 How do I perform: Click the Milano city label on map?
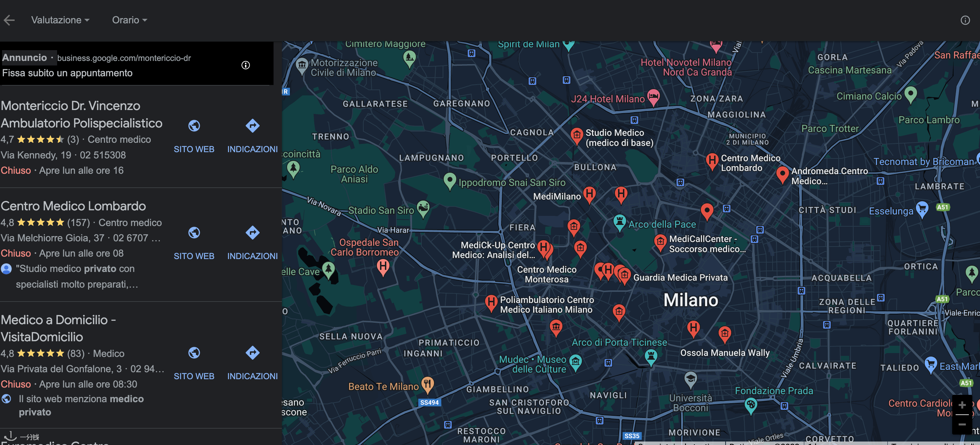[691, 300]
